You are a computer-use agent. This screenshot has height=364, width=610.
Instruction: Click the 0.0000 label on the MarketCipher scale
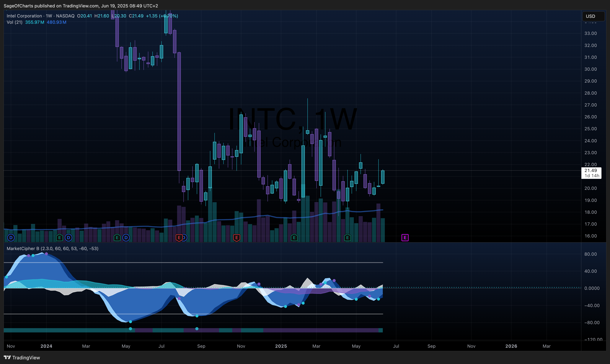pos(592,288)
